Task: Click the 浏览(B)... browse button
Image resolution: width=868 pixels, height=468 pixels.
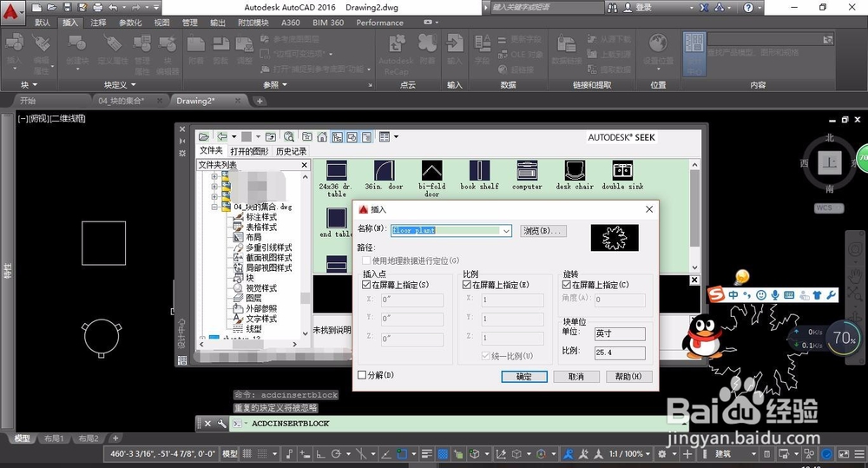Action: coord(543,230)
